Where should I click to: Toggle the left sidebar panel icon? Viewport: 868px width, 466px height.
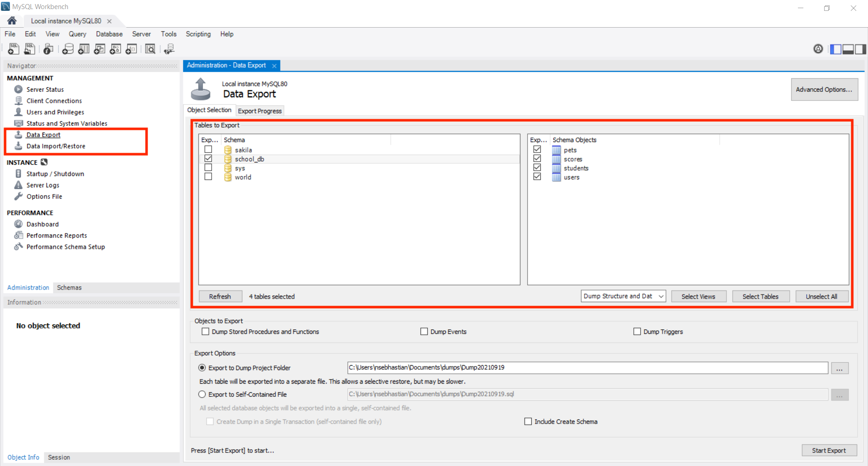(835, 49)
